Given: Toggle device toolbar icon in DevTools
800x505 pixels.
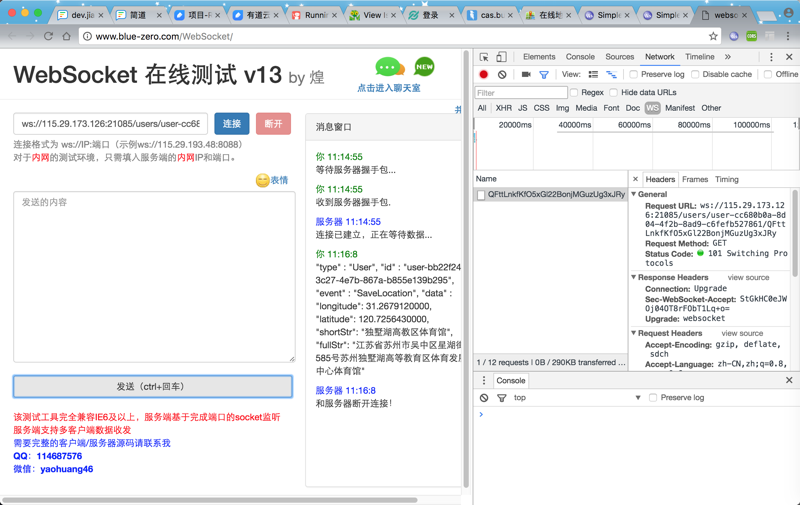Looking at the screenshot, I should click(x=502, y=57).
